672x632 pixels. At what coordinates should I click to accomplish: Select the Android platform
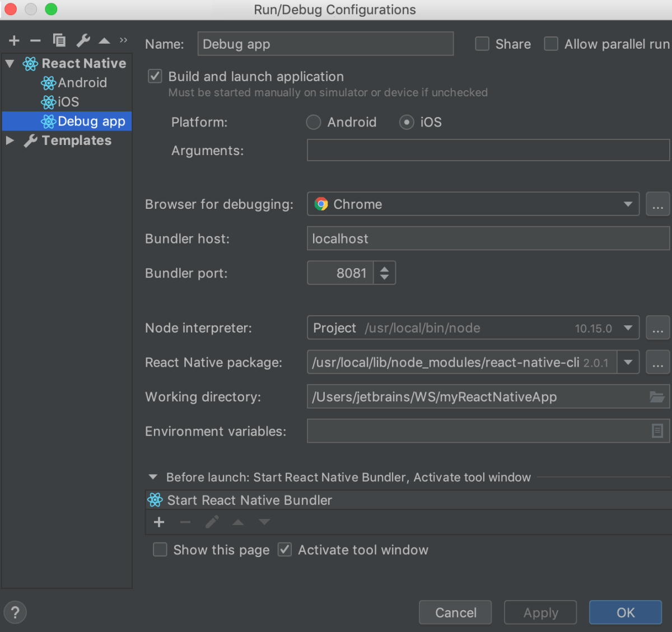[313, 122]
